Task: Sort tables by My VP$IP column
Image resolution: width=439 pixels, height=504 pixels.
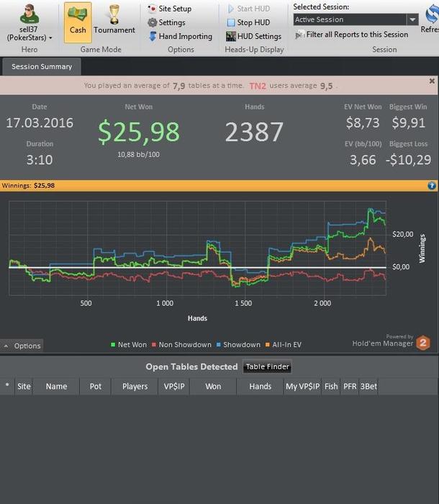Action: click(x=303, y=387)
